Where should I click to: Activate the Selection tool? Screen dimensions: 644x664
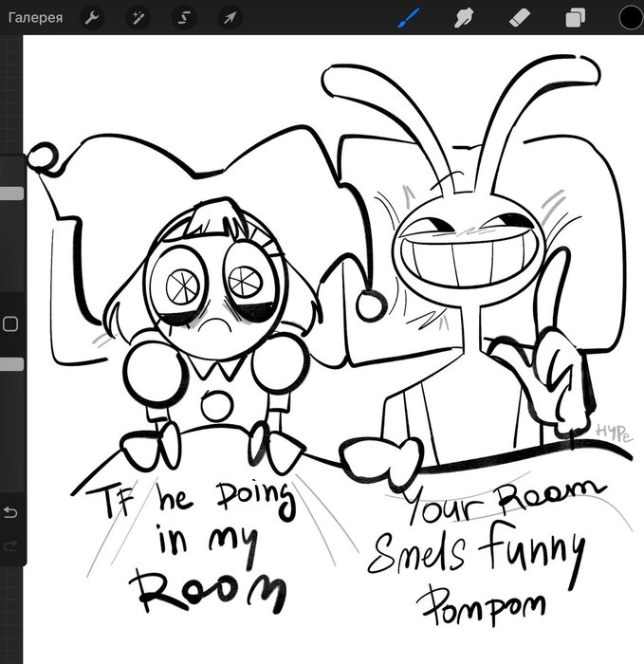tap(184, 18)
